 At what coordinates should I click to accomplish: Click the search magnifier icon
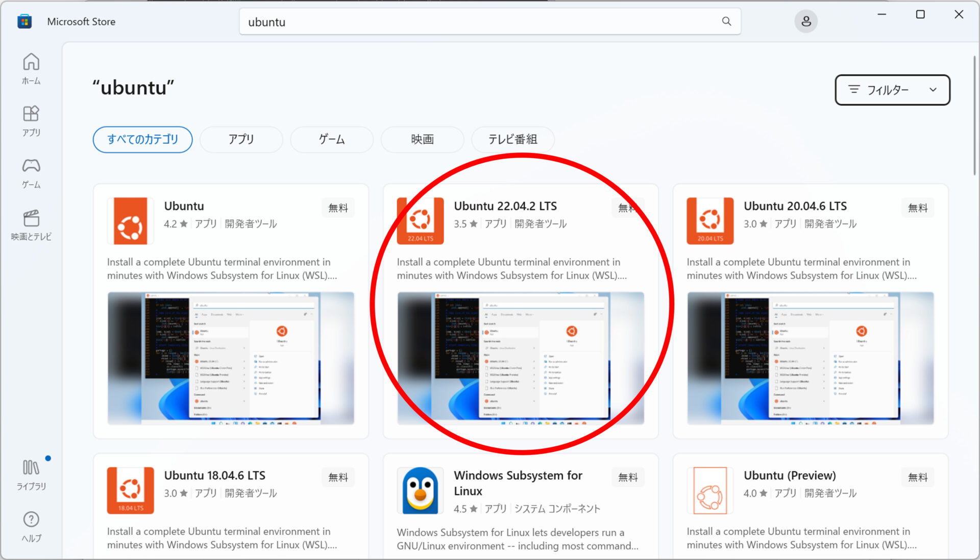[x=726, y=21]
